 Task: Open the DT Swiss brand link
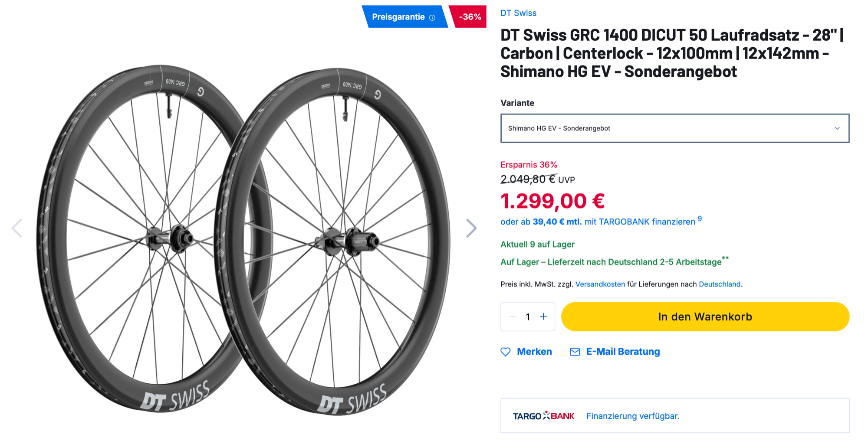(x=518, y=13)
